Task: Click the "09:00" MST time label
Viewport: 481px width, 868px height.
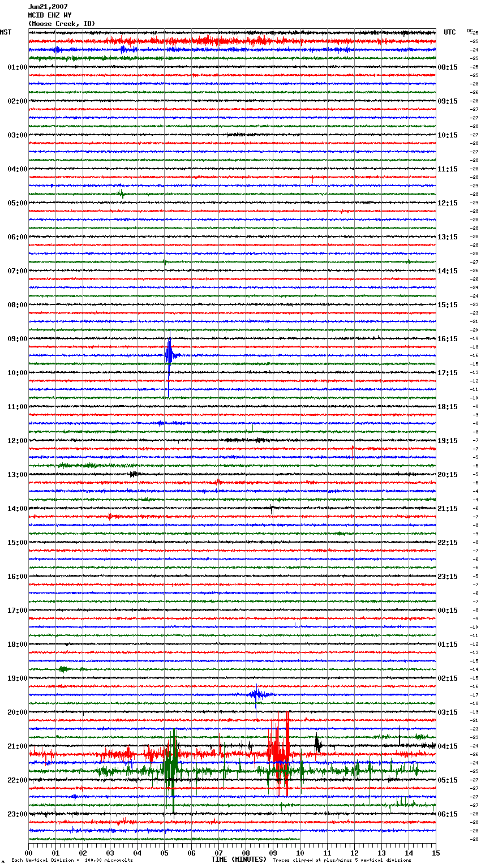Action: [x=18, y=339]
